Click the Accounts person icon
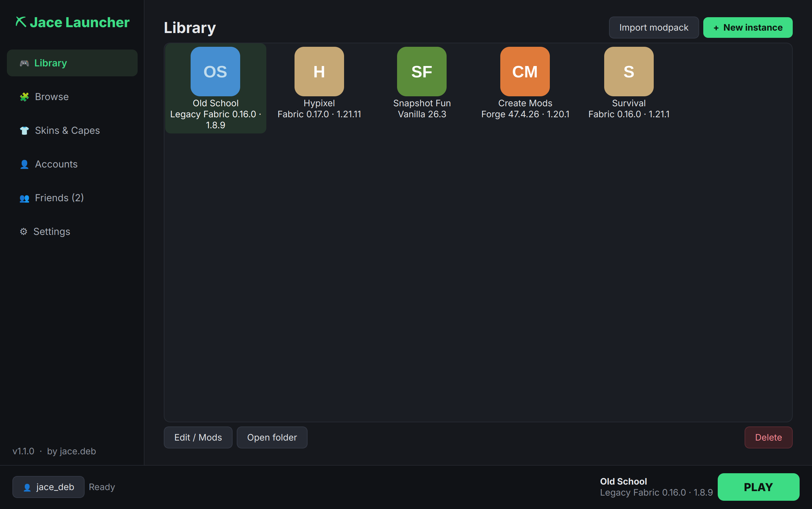 pyautogui.click(x=24, y=164)
